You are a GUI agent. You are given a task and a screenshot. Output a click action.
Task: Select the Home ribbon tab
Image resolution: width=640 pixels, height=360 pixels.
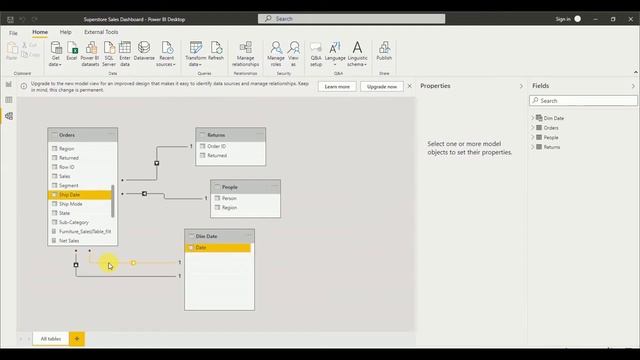click(x=40, y=32)
